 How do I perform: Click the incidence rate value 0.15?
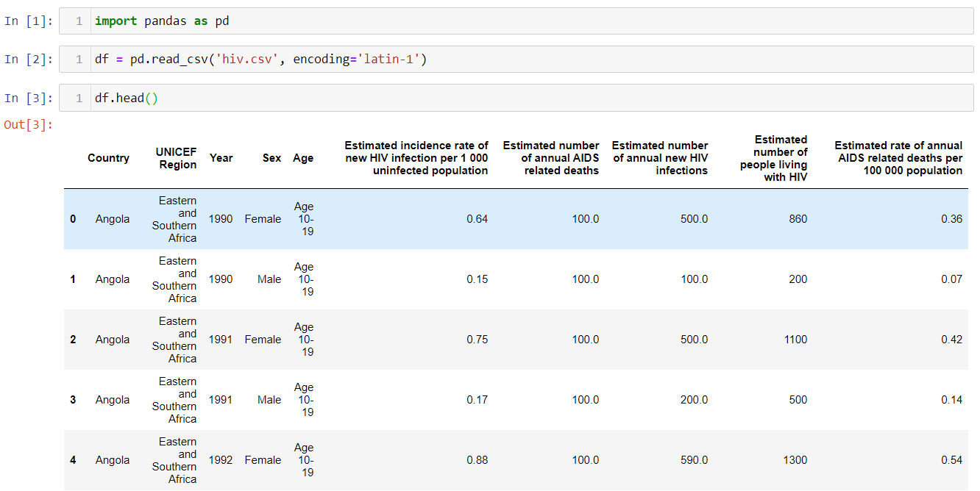point(477,279)
